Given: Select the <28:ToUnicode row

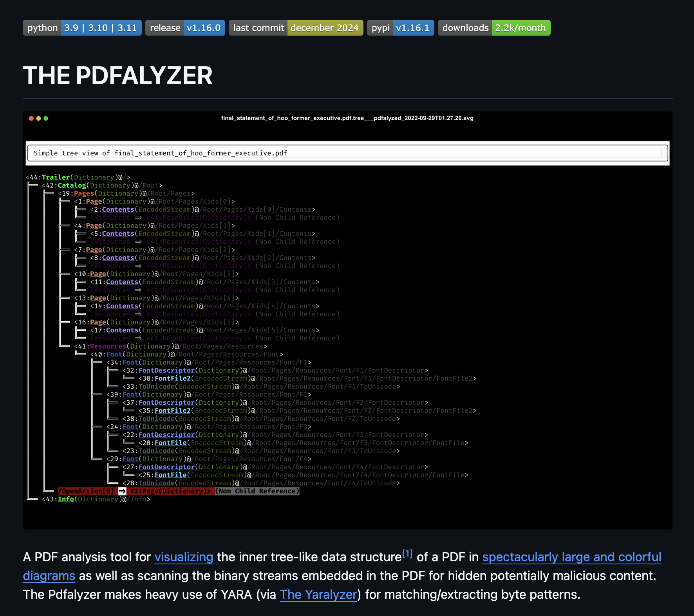Looking at the screenshot, I should click(x=261, y=483).
